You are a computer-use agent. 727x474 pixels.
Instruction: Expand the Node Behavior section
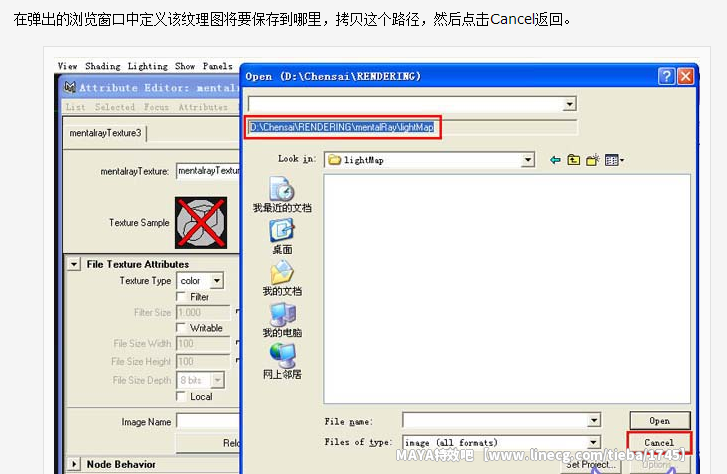(74, 464)
